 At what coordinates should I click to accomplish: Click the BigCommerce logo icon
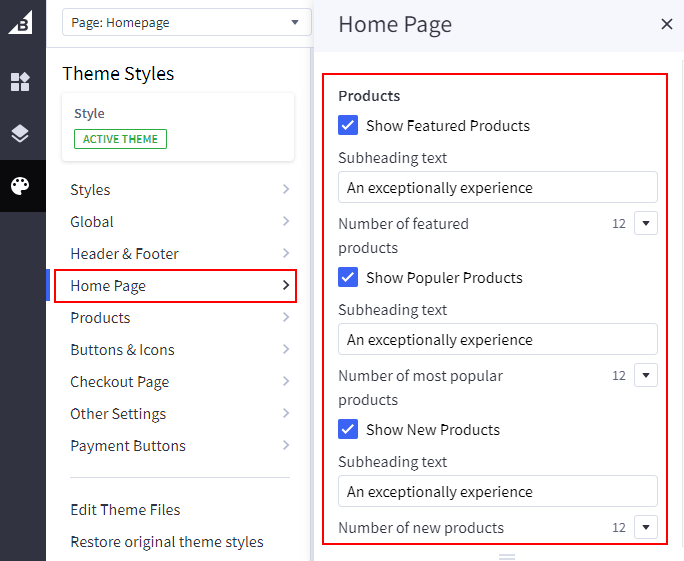pos(20,22)
